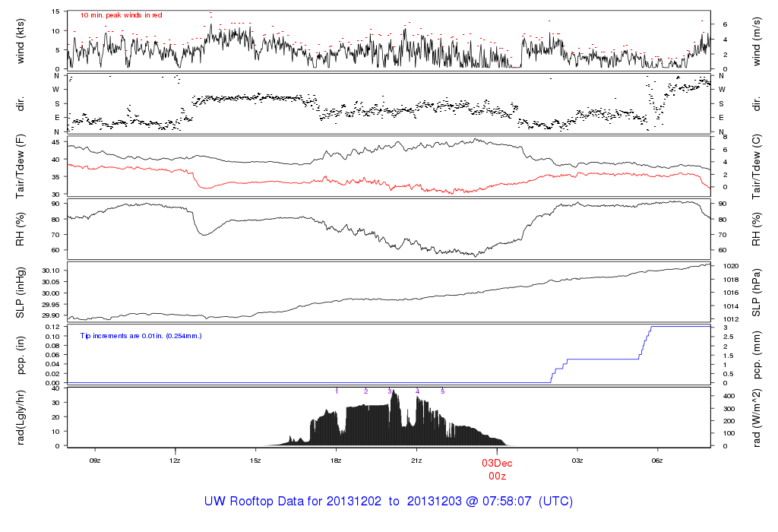The width and height of the screenshot is (778, 532).
Task: Click purple marker '4' in radiation panel
Action: [417, 391]
